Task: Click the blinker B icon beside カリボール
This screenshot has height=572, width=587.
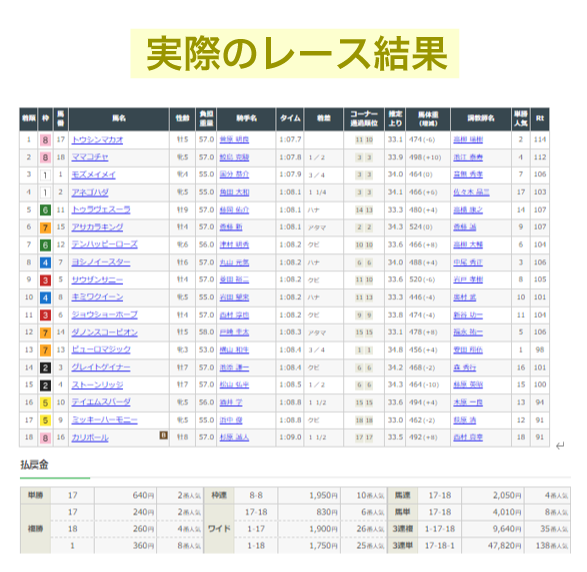Action: pos(164,435)
